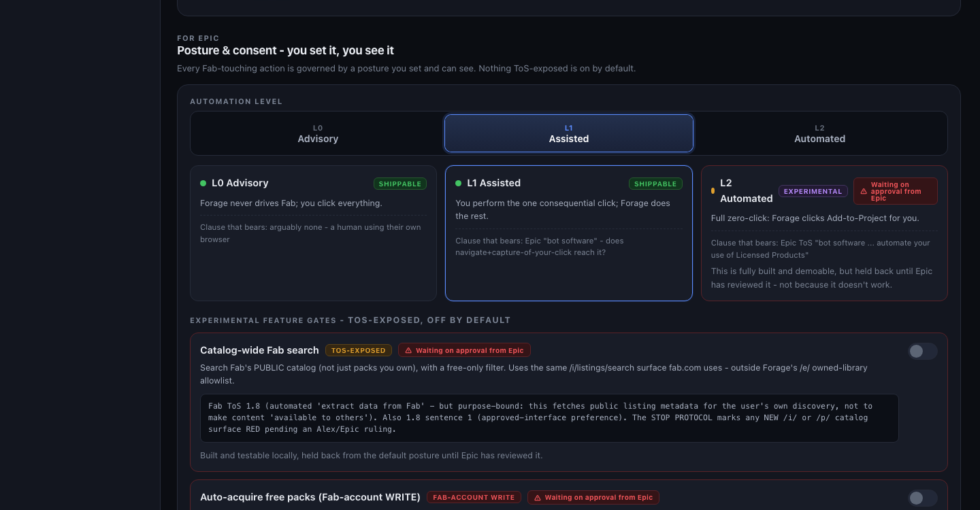The image size is (980, 510).
Task: Click the "Auto-acquire free packs (Fab-account WRITE)" title
Action: click(x=310, y=497)
